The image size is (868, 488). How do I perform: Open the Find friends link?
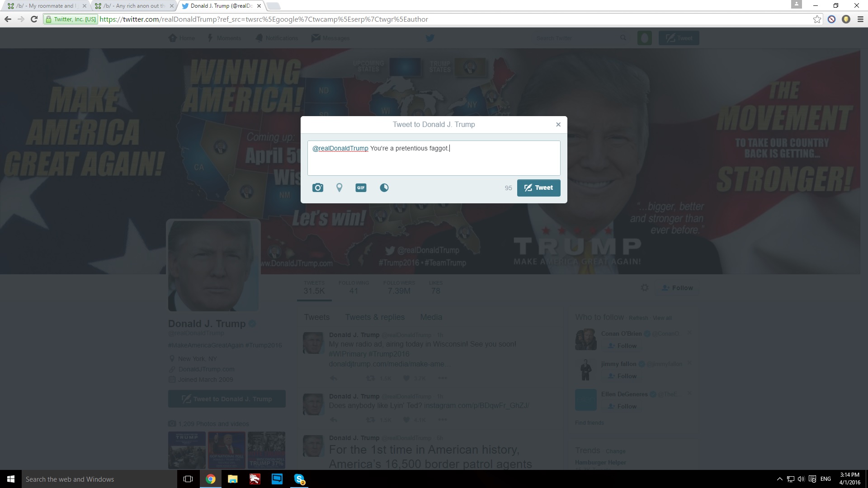pos(589,423)
